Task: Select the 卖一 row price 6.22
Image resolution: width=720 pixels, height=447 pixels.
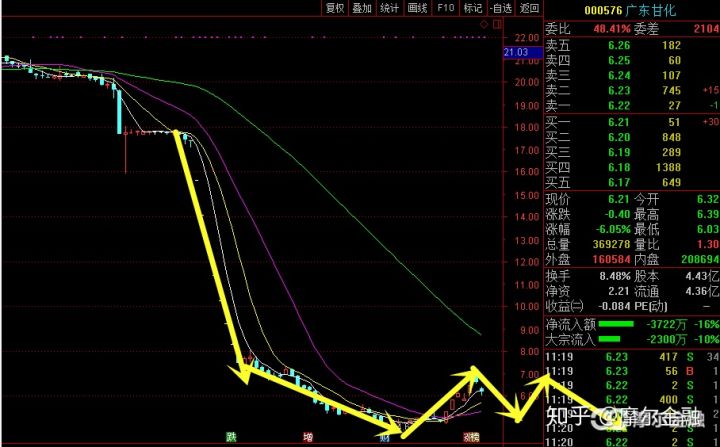Action: 619,106
